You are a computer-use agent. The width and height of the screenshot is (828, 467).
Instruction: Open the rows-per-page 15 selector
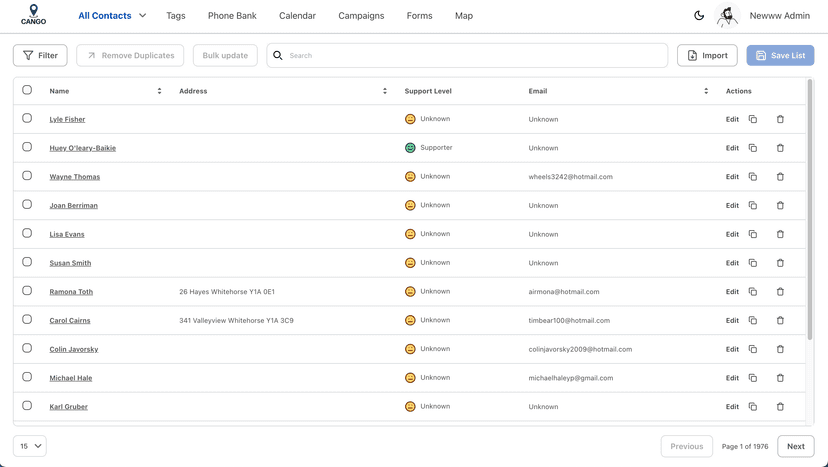click(x=30, y=446)
